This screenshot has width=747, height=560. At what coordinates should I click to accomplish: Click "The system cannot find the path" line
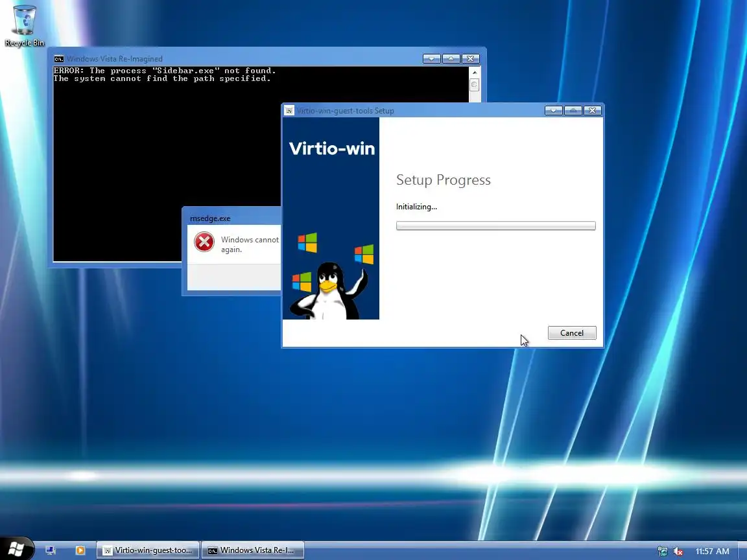(x=162, y=78)
